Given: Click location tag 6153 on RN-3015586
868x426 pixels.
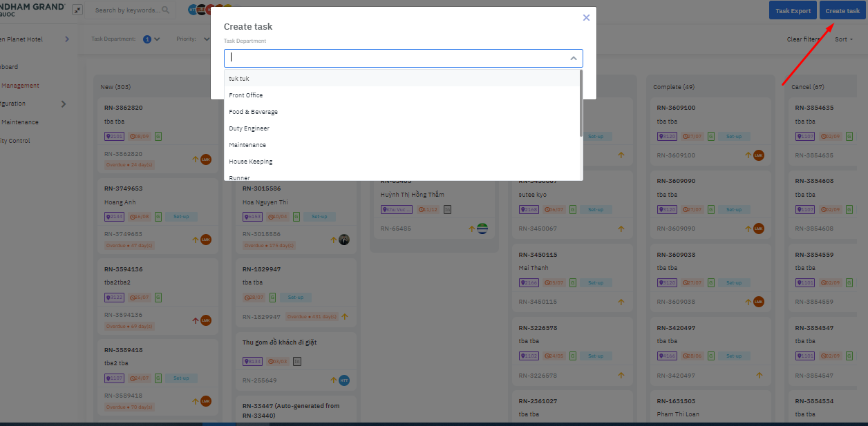Looking at the screenshot, I should point(252,217).
